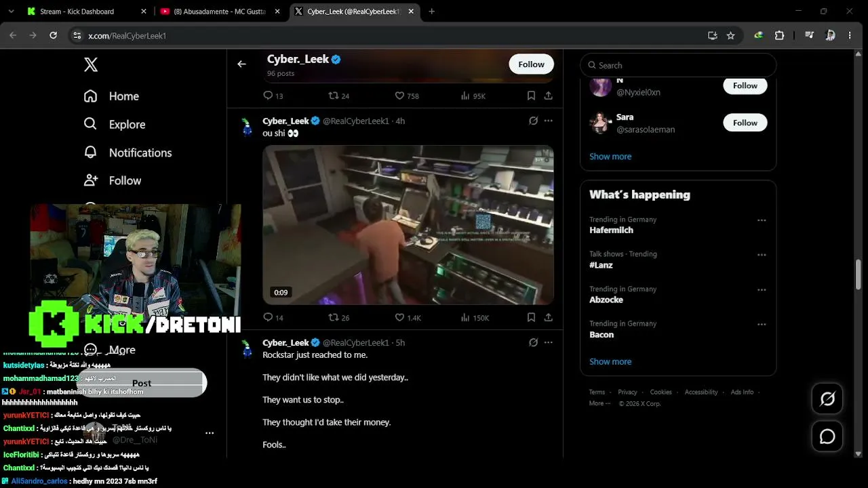Open Grok actions on the Rockstar post
Screen dimensions: 868x488
(x=533, y=342)
